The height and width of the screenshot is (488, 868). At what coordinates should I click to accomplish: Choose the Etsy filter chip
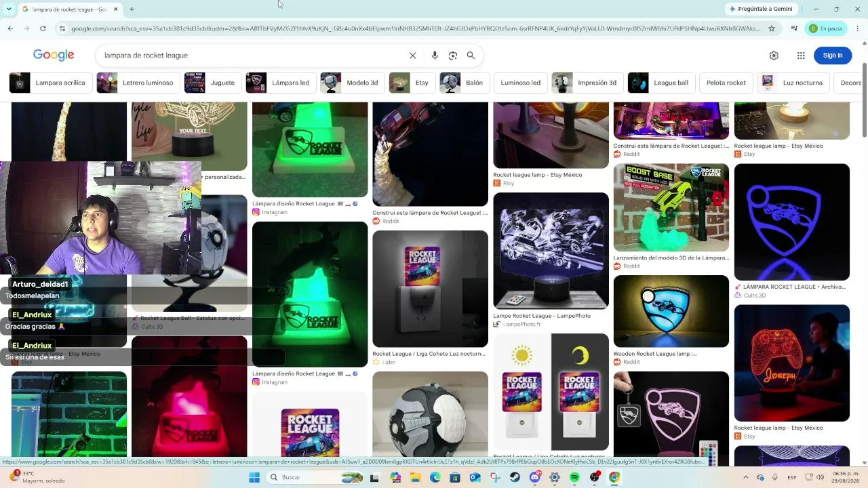tap(412, 83)
